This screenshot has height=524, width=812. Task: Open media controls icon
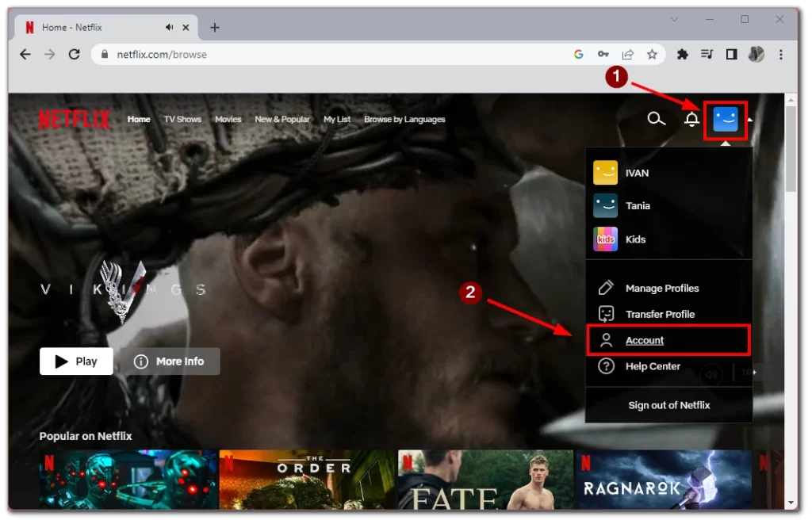pyautogui.click(x=707, y=55)
